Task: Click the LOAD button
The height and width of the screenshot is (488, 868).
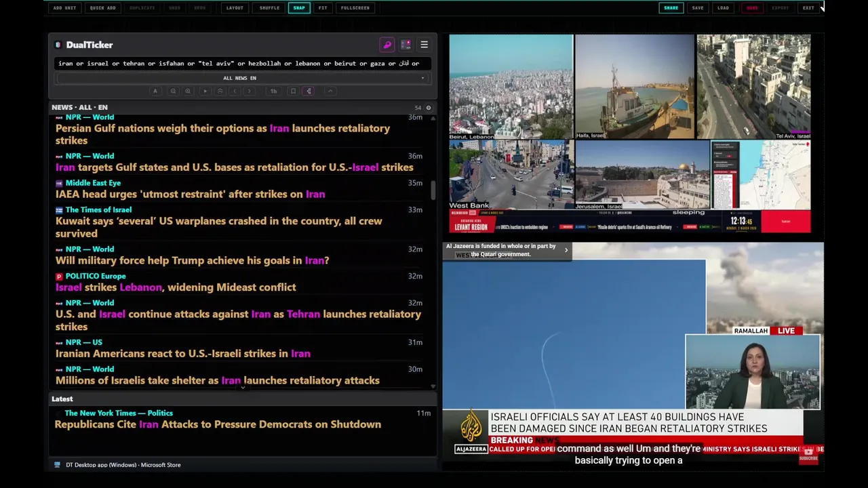Action: [x=723, y=8]
